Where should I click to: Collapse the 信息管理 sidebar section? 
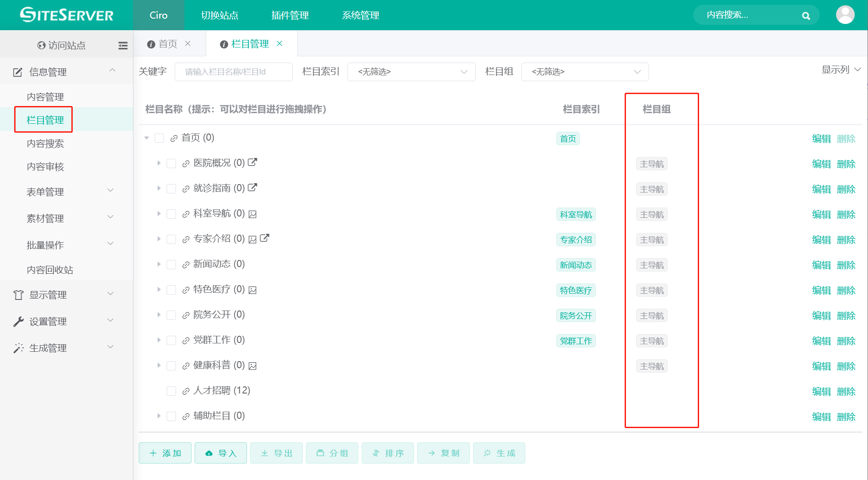pos(112,71)
